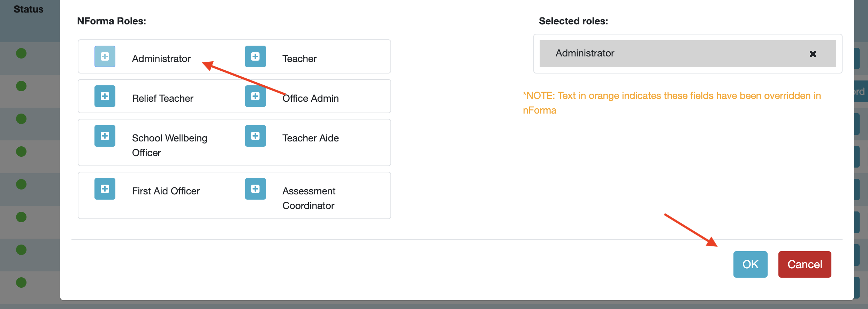This screenshot has width=868, height=309.
Task: Click the Teacher Aide plus icon
Action: click(x=255, y=136)
